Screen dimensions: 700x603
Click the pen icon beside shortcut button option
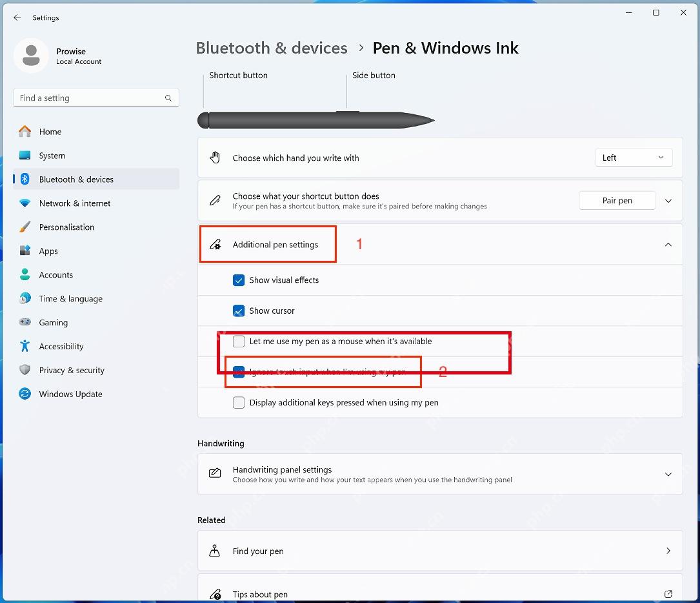215,201
